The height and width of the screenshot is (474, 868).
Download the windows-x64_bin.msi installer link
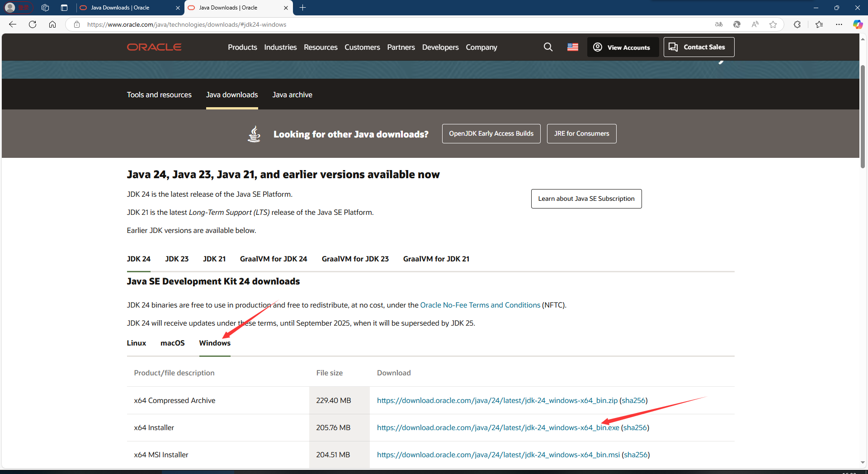pos(498,455)
